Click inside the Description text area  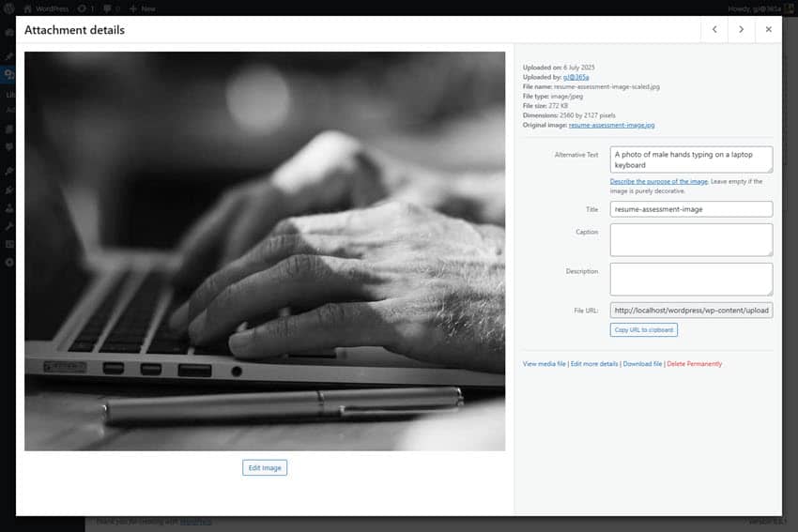[691, 279]
